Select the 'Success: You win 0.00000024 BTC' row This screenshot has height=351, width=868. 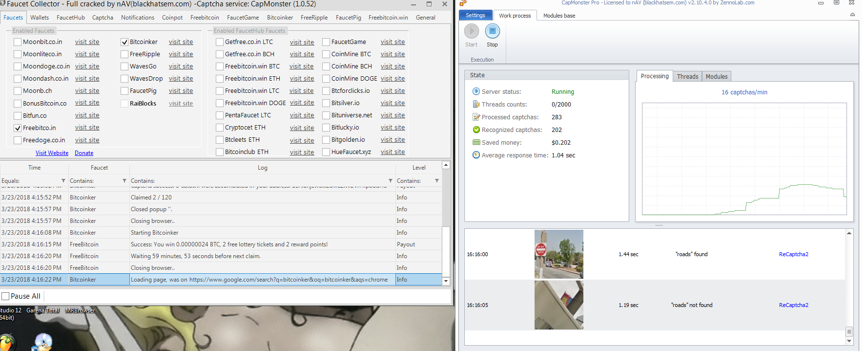221,244
